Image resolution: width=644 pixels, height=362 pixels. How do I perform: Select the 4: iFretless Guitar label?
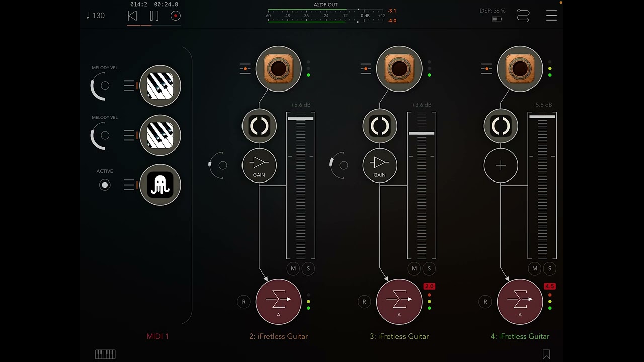pyautogui.click(x=520, y=336)
